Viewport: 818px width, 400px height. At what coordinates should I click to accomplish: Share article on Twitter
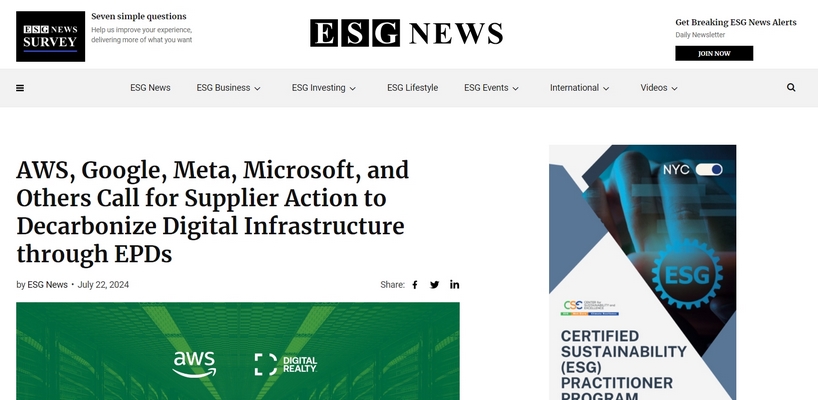tap(434, 285)
